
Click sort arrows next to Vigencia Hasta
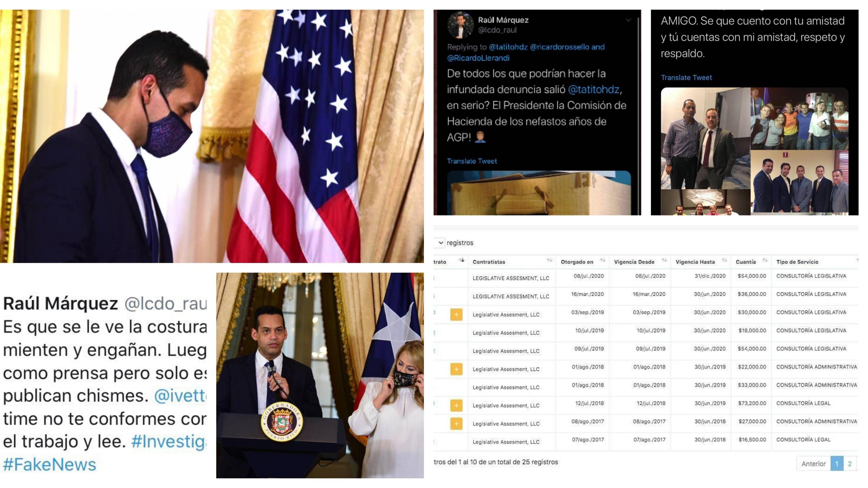pyautogui.click(x=724, y=260)
